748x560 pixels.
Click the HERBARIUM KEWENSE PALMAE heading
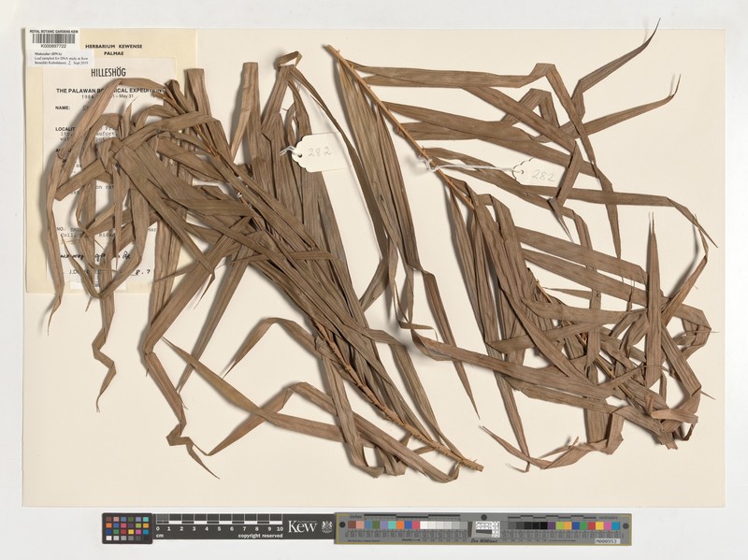(114, 50)
